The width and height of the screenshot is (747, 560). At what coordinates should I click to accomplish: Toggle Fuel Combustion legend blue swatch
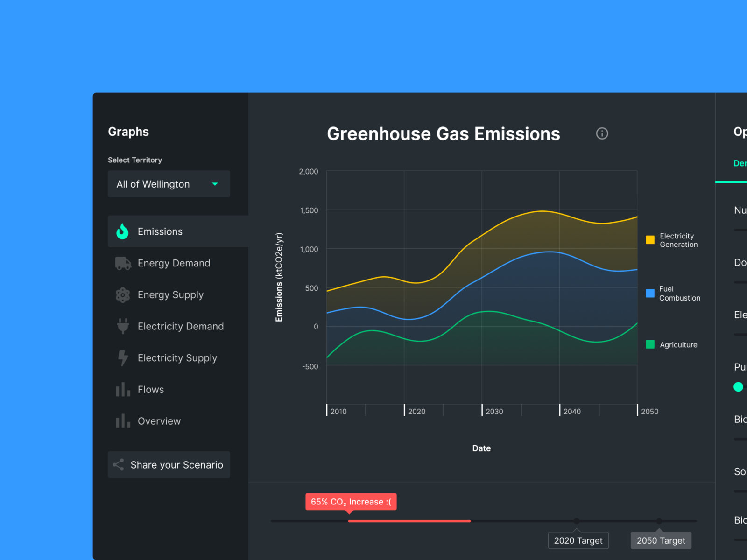(650, 293)
